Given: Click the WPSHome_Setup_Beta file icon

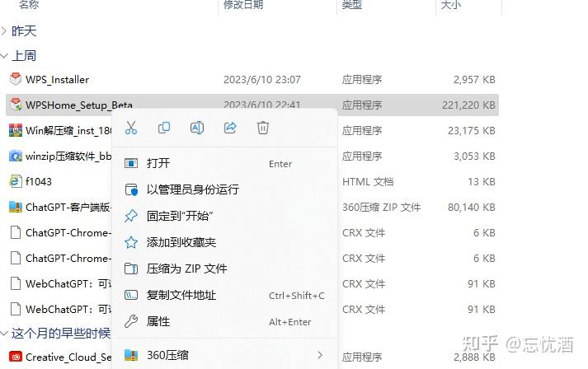Looking at the screenshot, I should click(16, 105).
